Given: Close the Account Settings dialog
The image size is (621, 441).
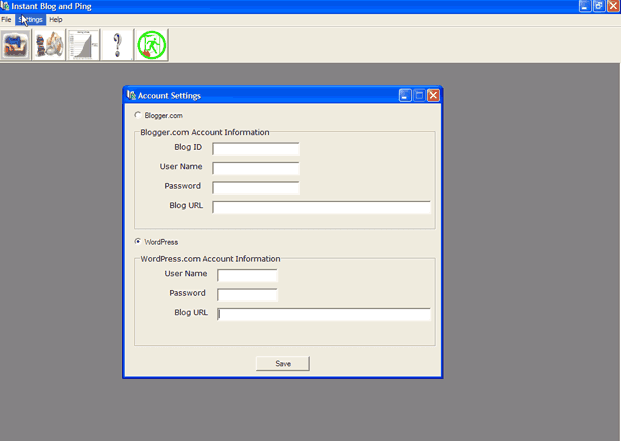Looking at the screenshot, I should [x=433, y=96].
